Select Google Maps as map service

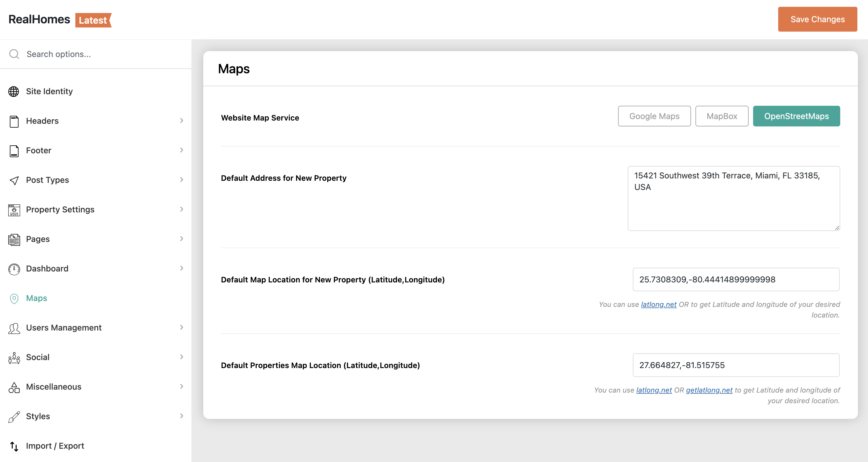coord(654,116)
